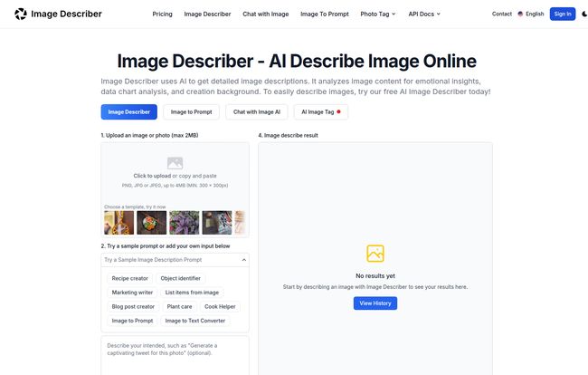The height and width of the screenshot is (375, 588).
Task: Click the Image Describer aperture logo icon
Action: 21,14
